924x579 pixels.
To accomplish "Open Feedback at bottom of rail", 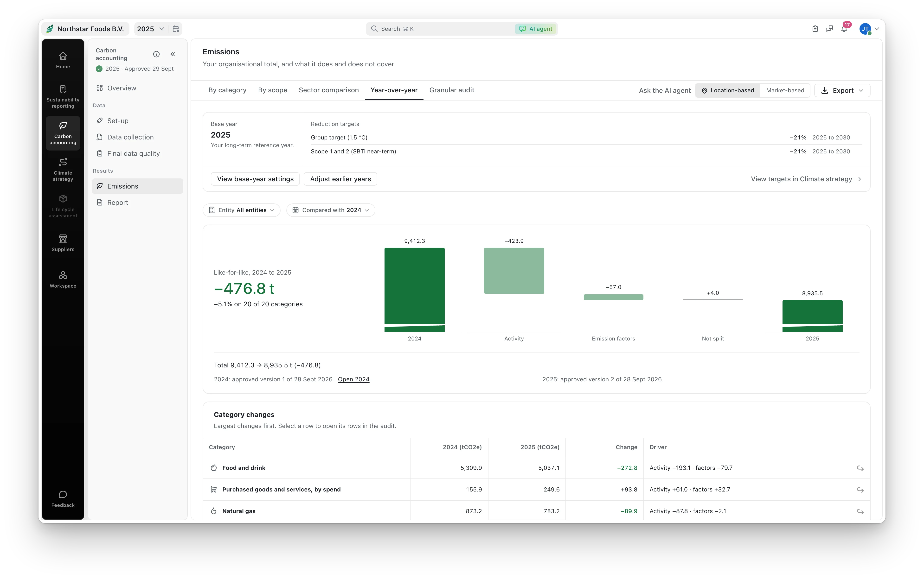I will pyautogui.click(x=63, y=499).
